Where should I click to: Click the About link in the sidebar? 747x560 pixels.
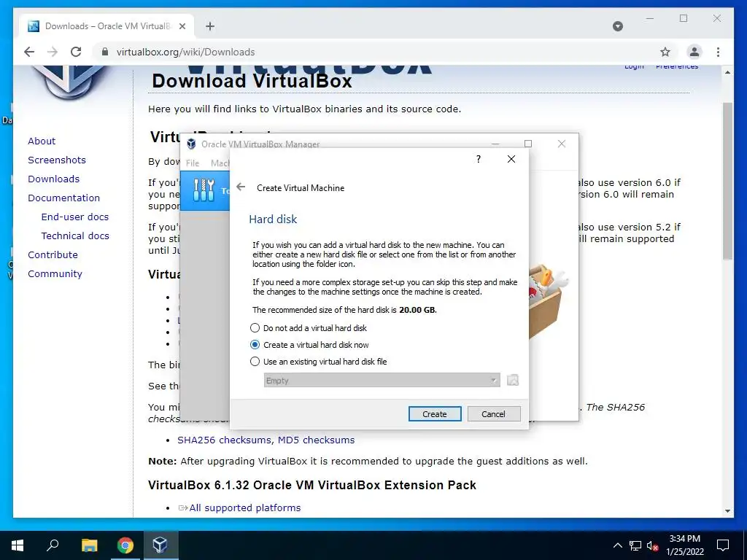(42, 141)
